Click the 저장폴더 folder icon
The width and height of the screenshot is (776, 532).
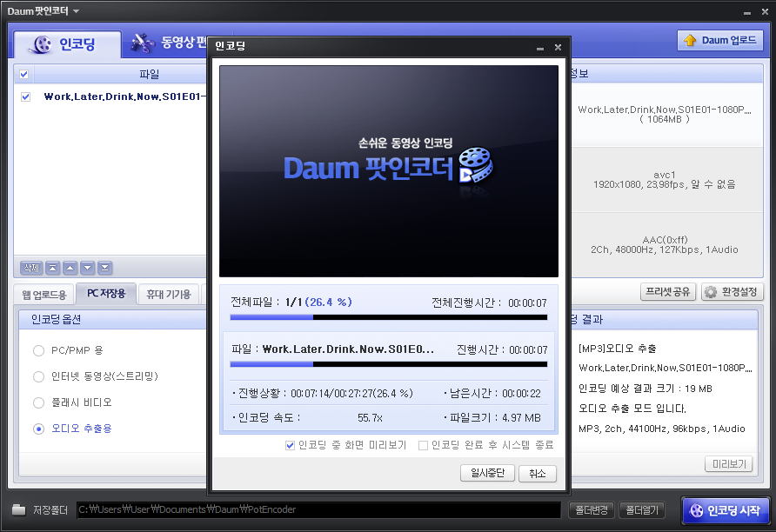[x=19, y=509]
